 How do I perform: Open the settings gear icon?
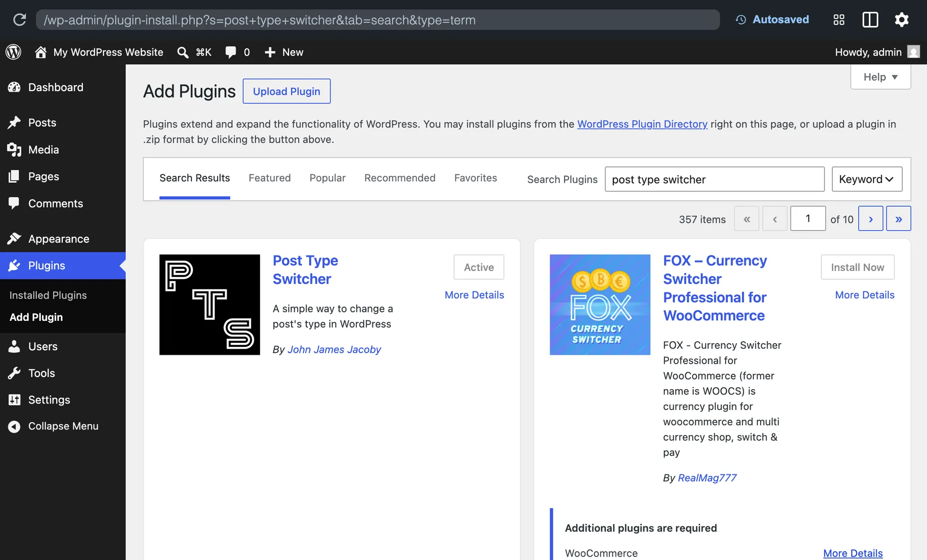click(x=902, y=20)
